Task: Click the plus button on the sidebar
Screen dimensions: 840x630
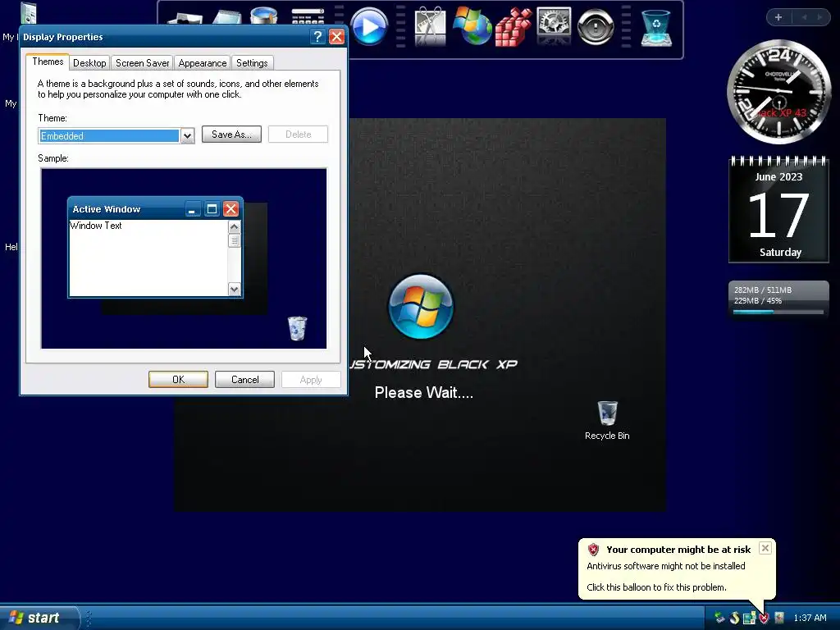Action: tap(778, 17)
